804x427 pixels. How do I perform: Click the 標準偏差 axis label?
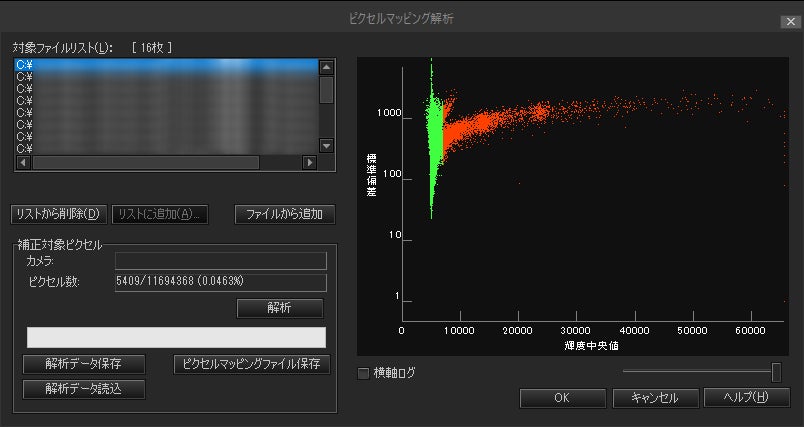coord(371,175)
